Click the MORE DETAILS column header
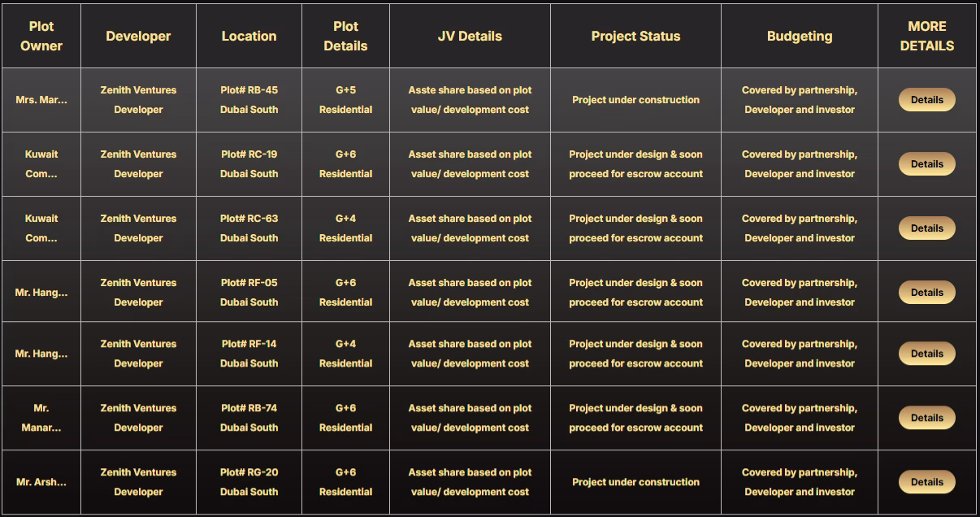 tap(926, 37)
